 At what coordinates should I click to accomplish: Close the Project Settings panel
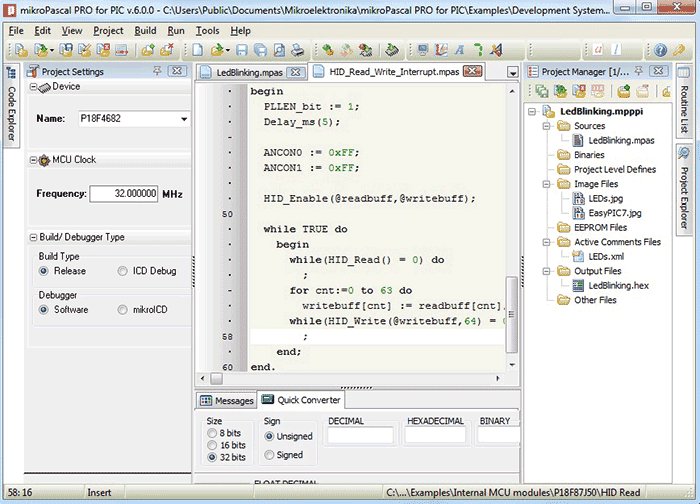point(177,71)
